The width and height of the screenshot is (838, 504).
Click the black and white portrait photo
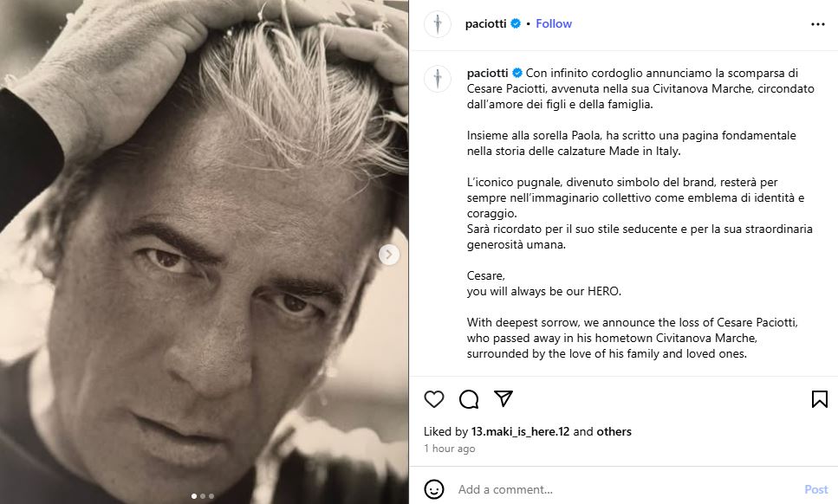click(x=205, y=252)
